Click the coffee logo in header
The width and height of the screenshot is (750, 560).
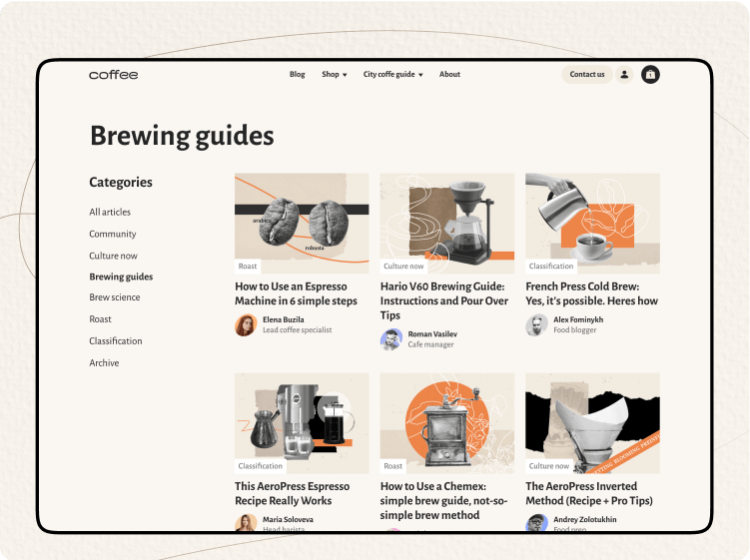(x=113, y=75)
